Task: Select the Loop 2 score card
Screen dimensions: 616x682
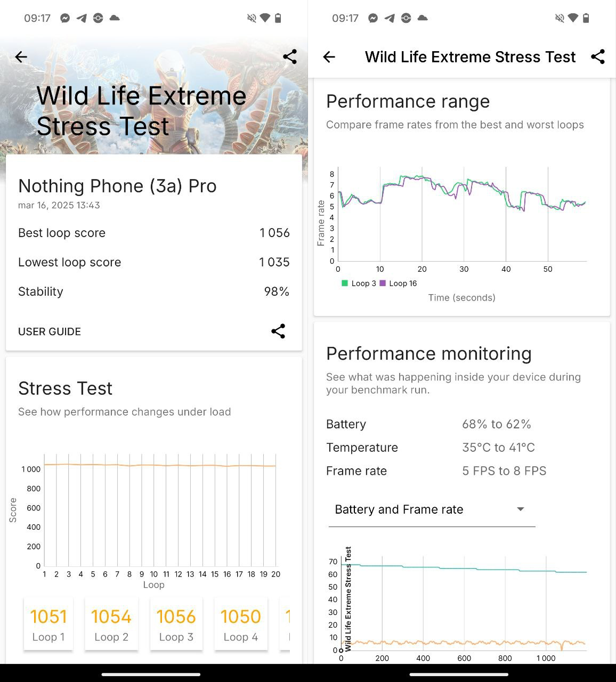Action: tap(111, 624)
